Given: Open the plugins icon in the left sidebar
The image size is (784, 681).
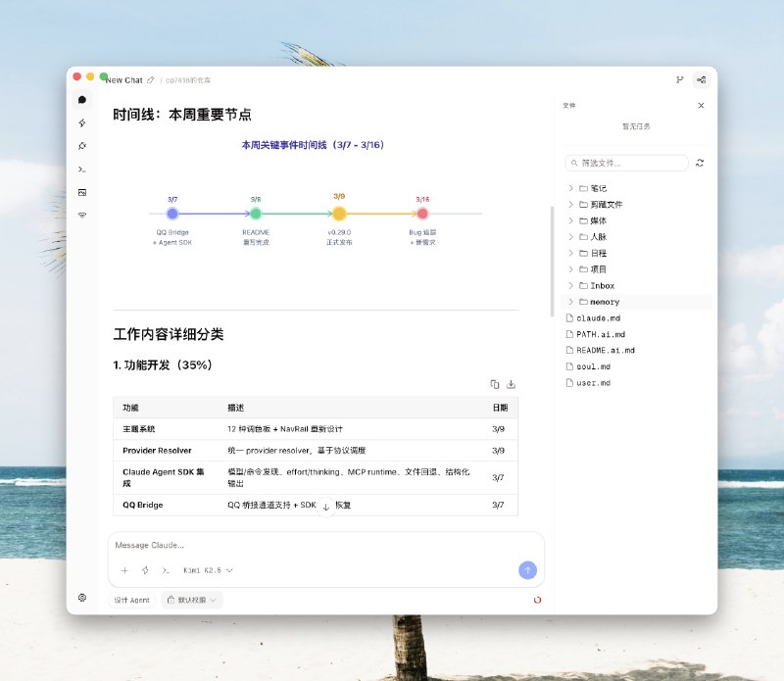Looking at the screenshot, I should click(x=82, y=145).
